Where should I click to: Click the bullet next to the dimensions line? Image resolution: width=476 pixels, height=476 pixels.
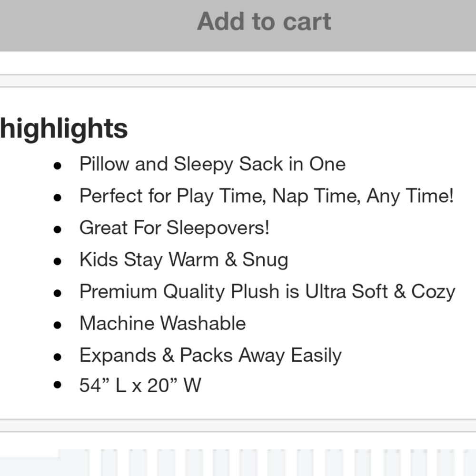point(58,385)
